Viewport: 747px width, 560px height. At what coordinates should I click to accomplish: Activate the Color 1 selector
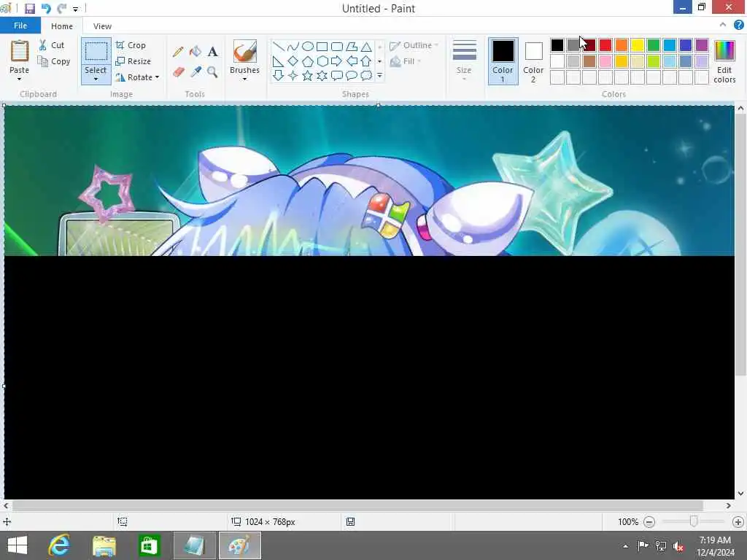point(503,61)
